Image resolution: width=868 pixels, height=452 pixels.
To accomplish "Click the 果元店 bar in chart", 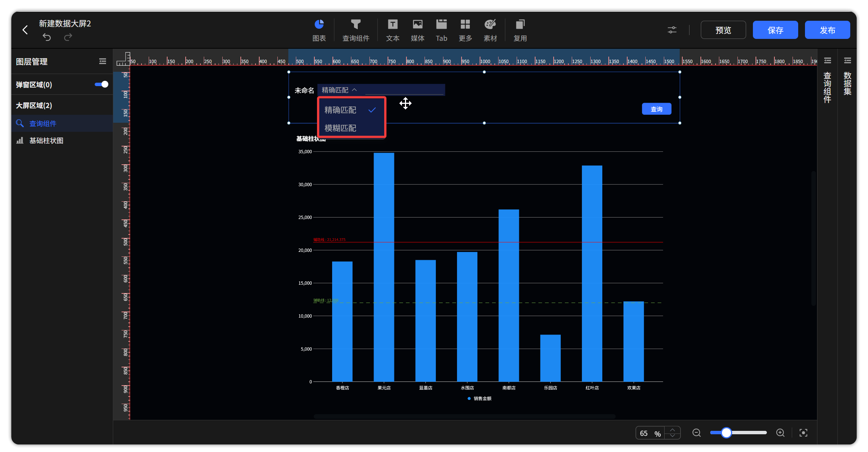I will (384, 267).
